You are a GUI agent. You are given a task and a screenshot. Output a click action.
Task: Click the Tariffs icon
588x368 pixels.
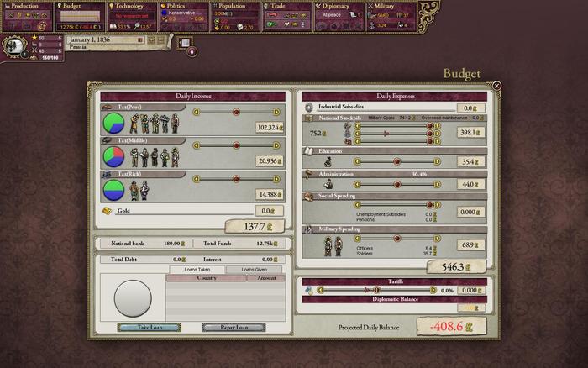[309, 290]
